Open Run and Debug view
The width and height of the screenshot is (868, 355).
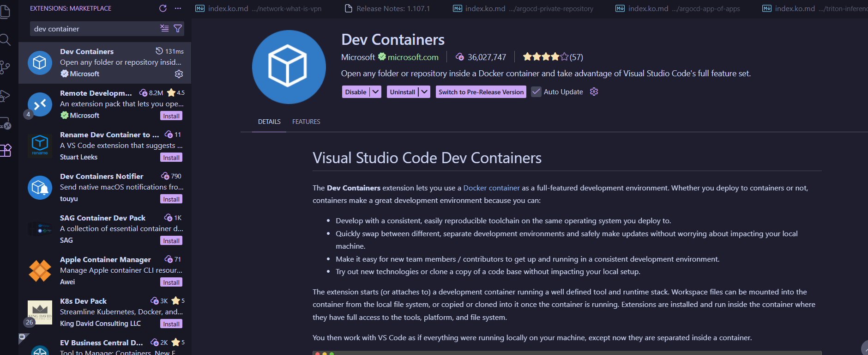click(x=5, y=96)
